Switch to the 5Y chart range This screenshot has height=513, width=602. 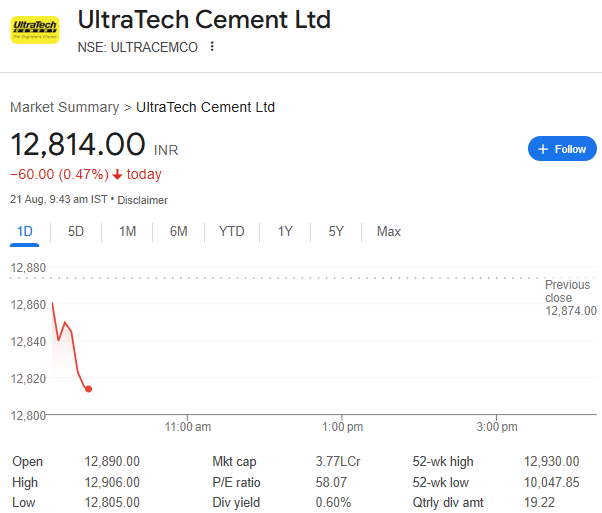click(x=336, y=232)
